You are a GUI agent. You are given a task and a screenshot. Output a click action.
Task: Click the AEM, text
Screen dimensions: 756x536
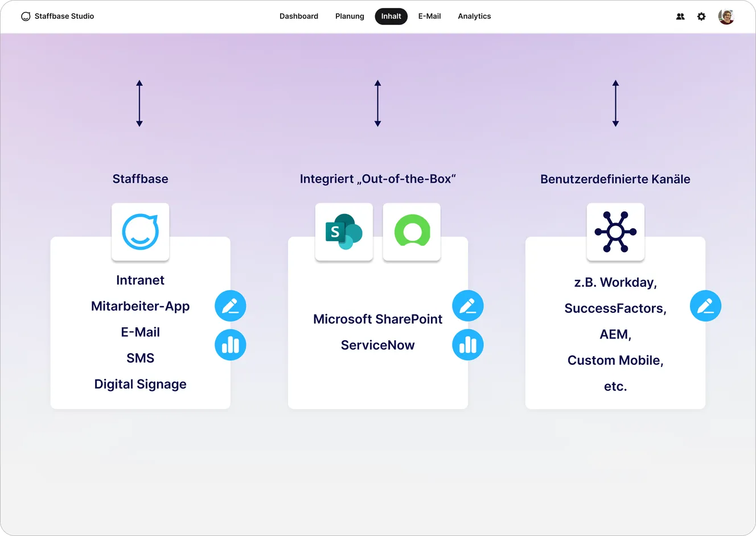(615, 335)
